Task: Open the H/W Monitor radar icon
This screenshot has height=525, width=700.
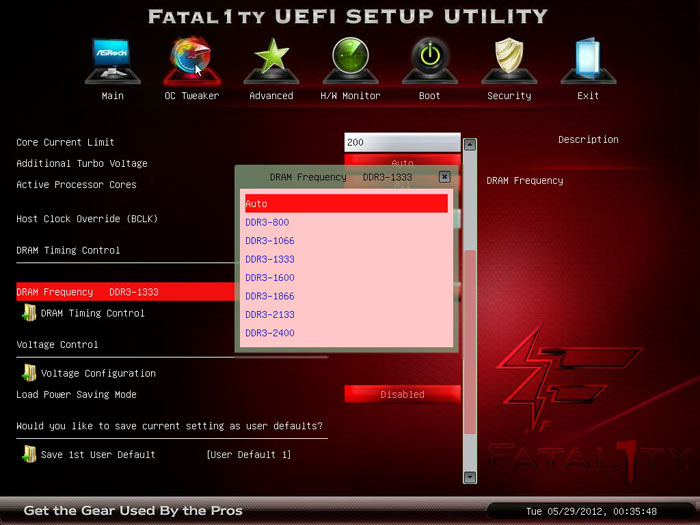Action: coord(350,60)
